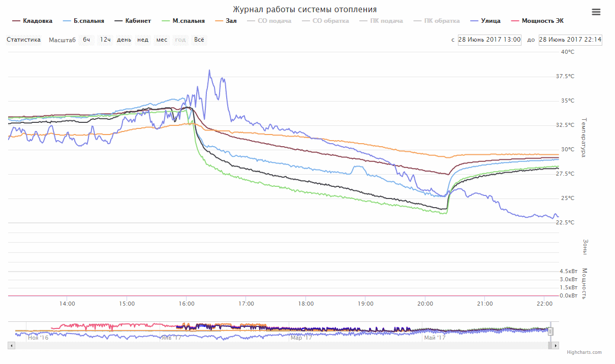Enable the ПК обратка series
Screen dimensions: 615x364
(x=437, y=21)
